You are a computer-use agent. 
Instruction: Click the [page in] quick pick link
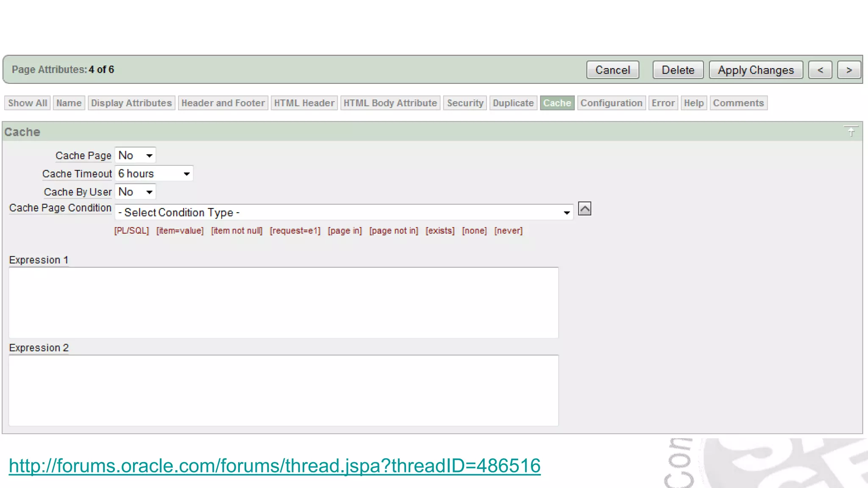coord(345,231)
